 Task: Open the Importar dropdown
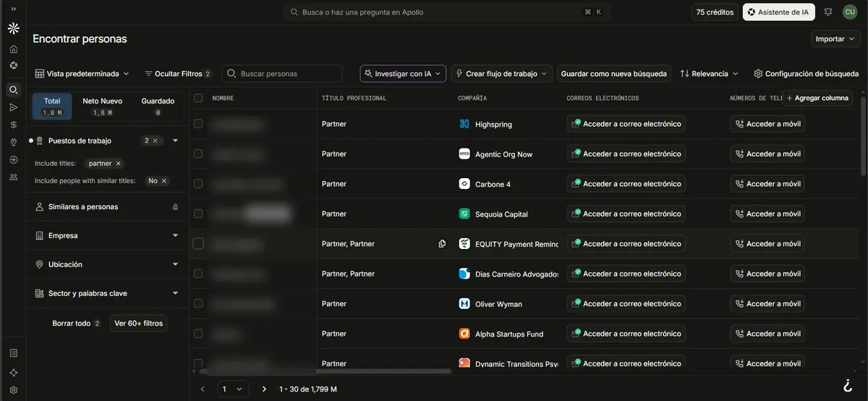click(x=835, y=39)
